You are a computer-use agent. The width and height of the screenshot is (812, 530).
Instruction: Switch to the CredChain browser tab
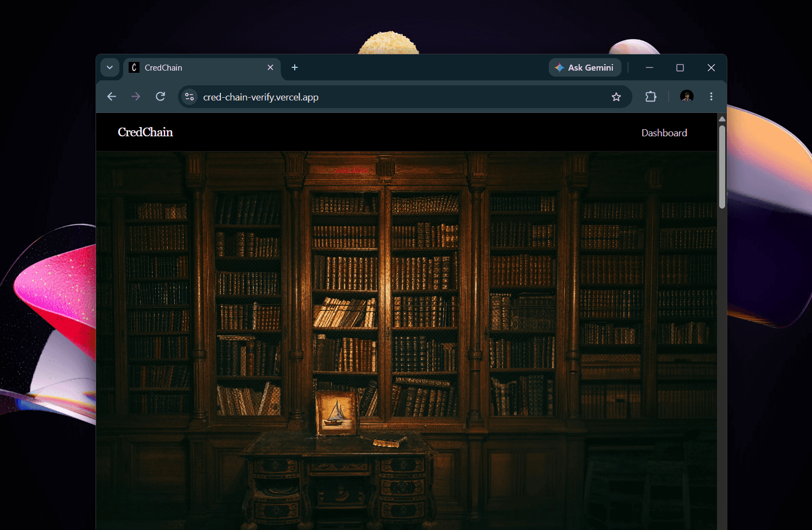[202, 68]
